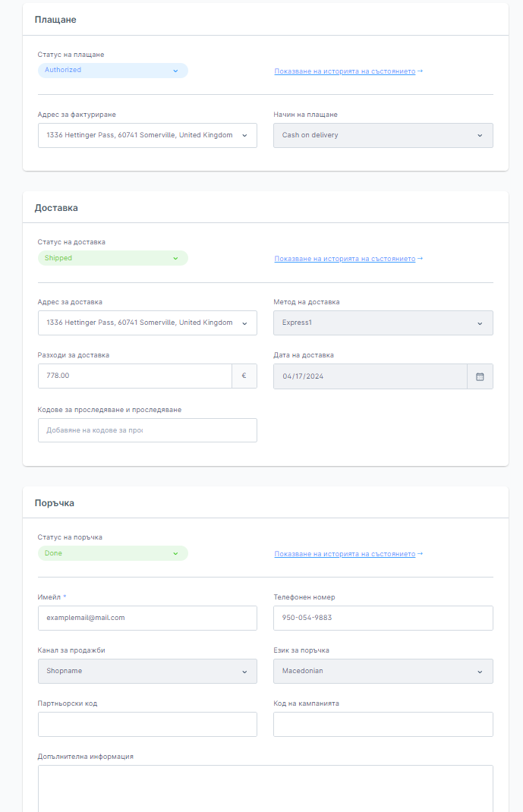The width and height of the screenshot is (523, 812).
Task: Expand the billing address dropdown
Action: tap(147, 135)
